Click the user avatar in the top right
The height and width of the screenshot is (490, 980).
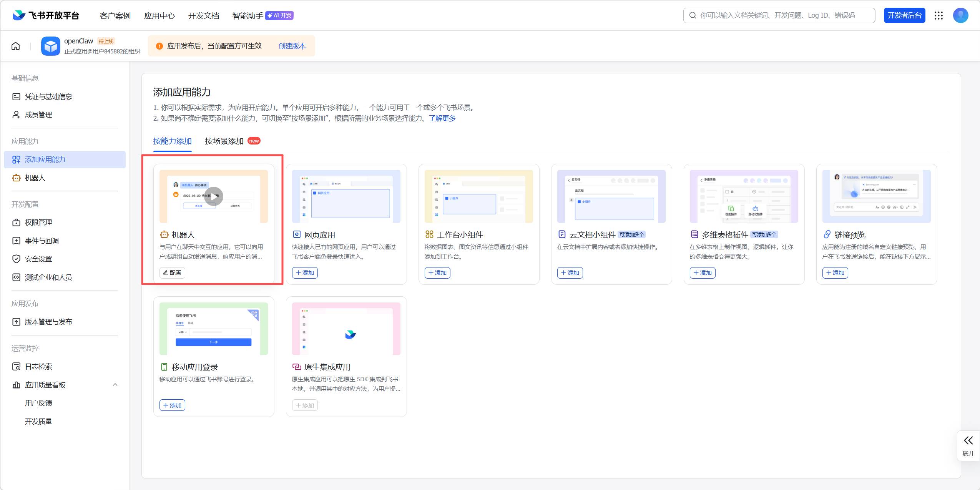click(x=960, y=15)
